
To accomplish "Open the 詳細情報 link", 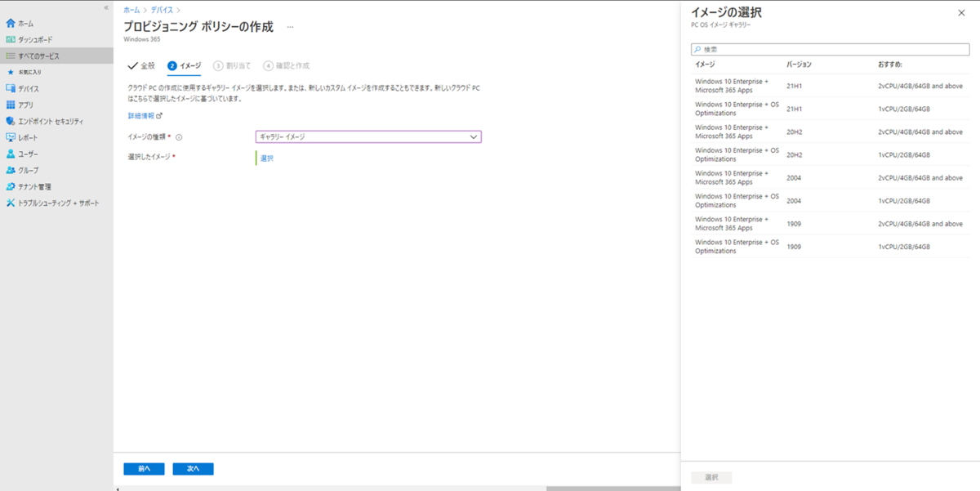I will click(x=143, y=117).
